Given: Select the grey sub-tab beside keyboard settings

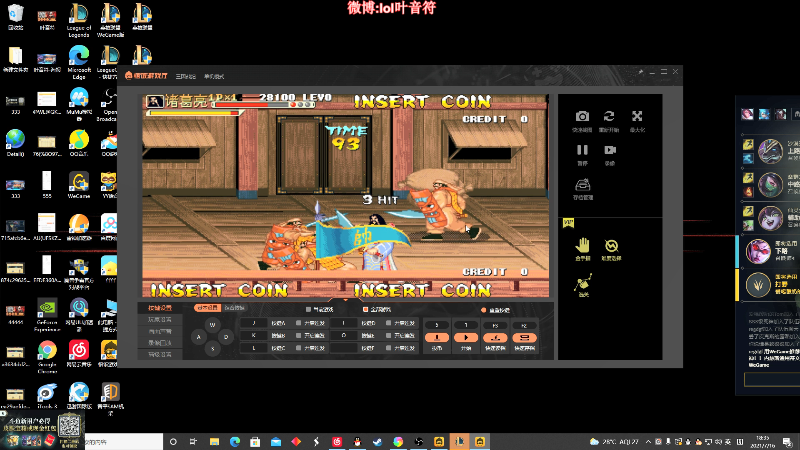Looking at the screenshot, I should 234,308.
